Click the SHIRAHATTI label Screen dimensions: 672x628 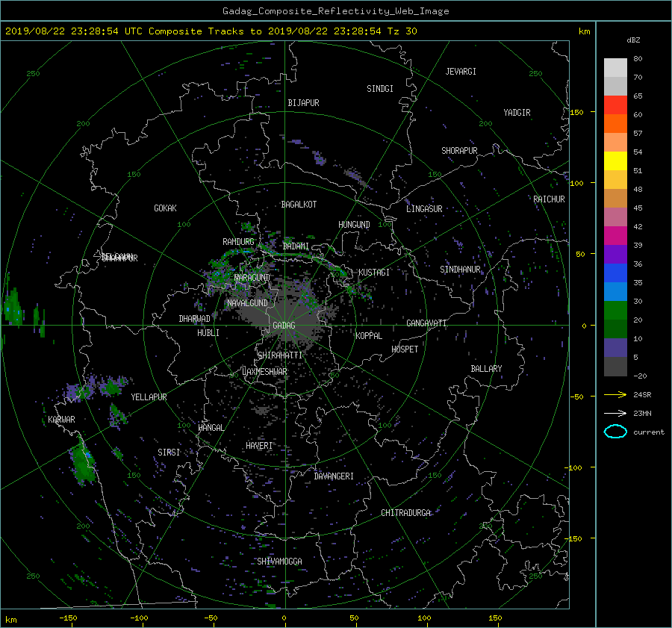click(x=280, y=355)
